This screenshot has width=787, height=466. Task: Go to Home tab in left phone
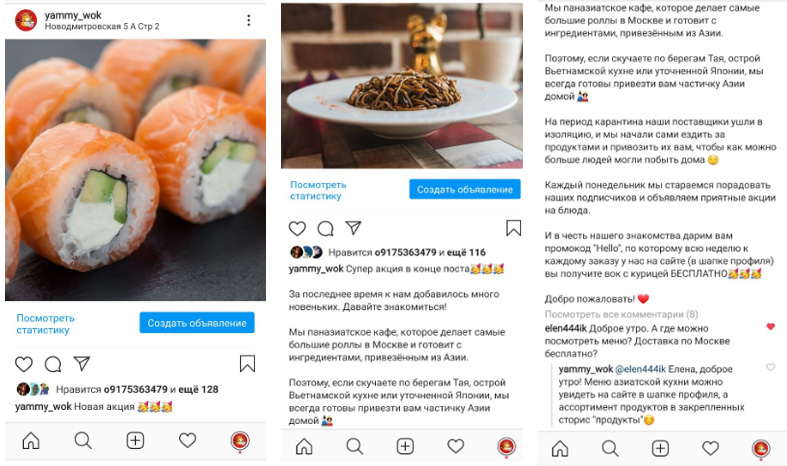31,440
